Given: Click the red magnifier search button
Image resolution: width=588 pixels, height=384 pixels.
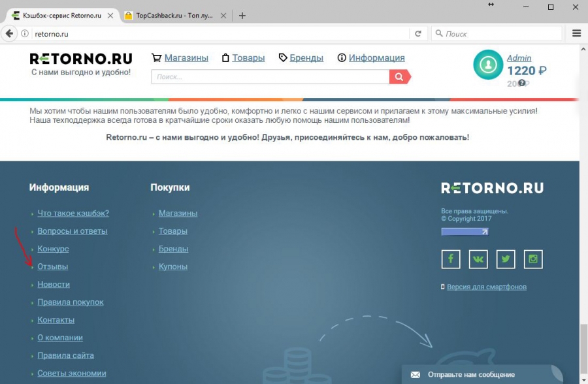Looking at the screenshot, I should 400,77.
